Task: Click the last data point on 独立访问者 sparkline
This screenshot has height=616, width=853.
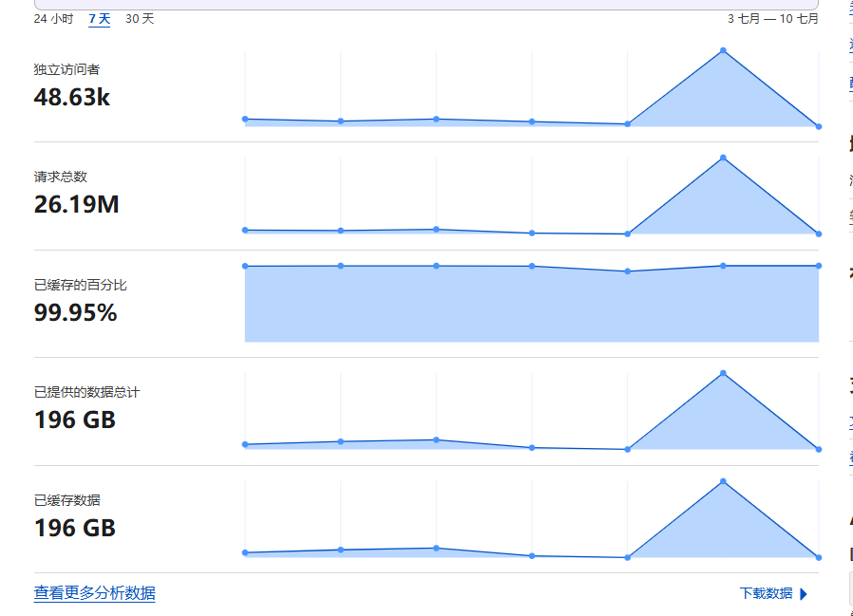Action: [x=817, y=124]
